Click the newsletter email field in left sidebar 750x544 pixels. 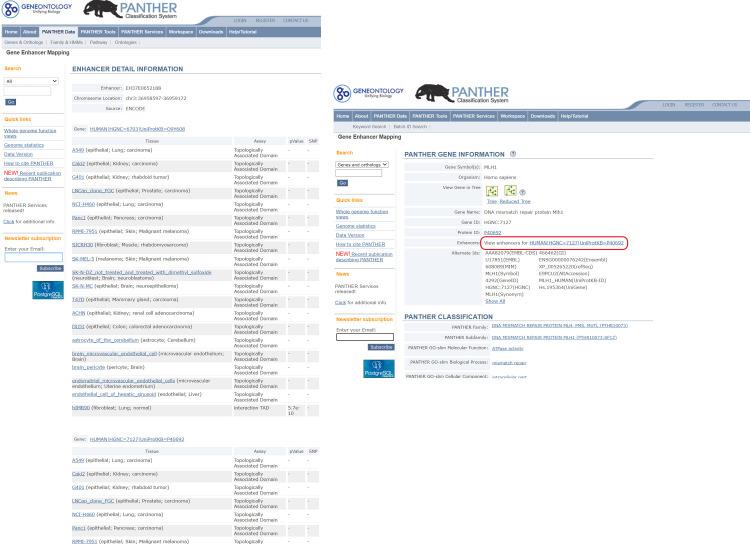33,258
